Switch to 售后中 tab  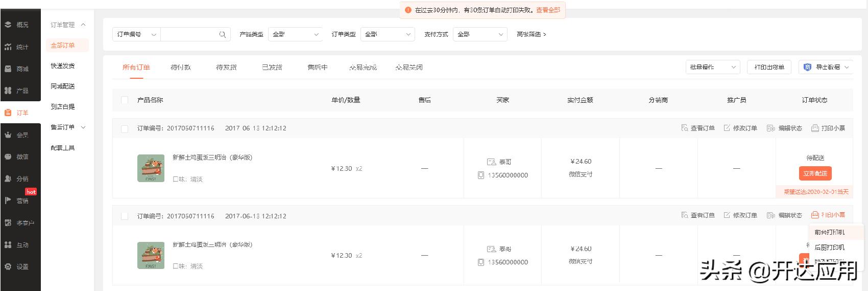coord(318,67)
